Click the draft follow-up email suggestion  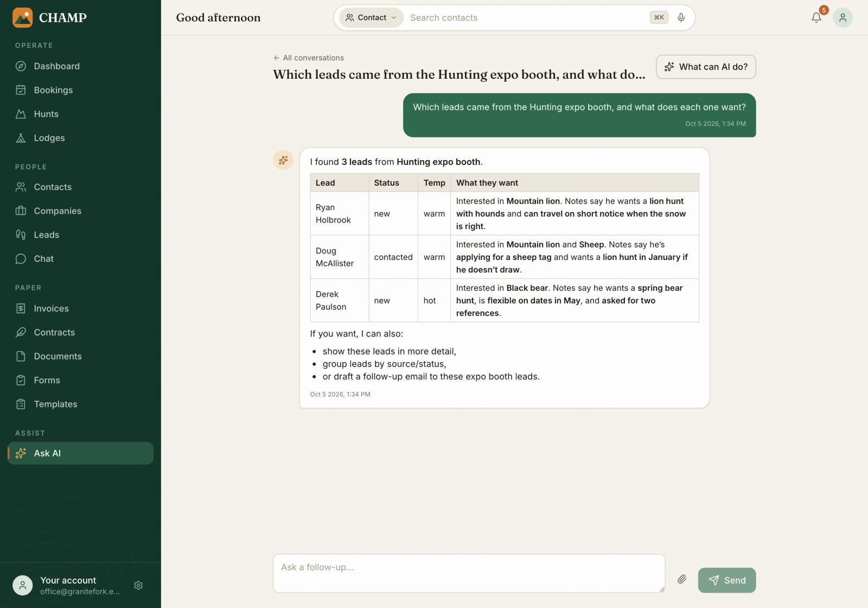(x=431, y=376)
